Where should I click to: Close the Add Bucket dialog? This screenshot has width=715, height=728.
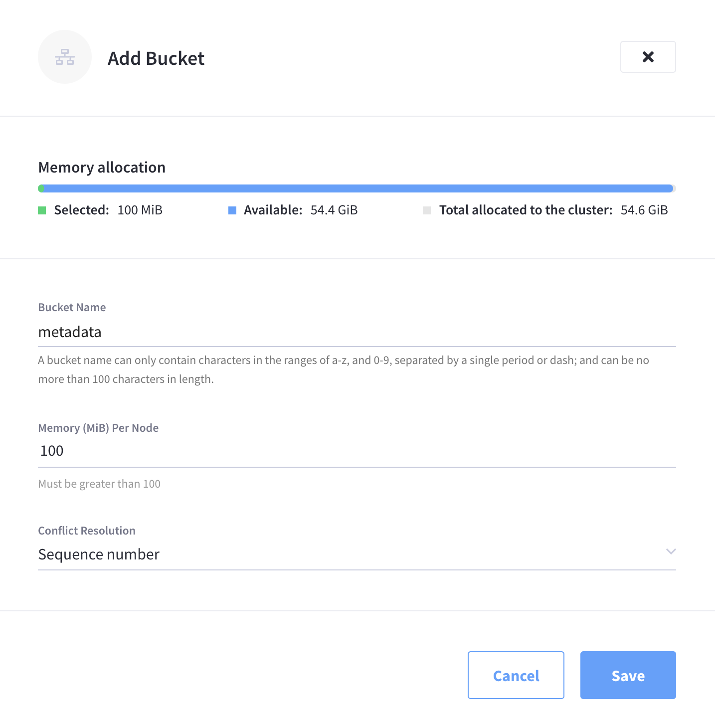[x=648, y=57]
